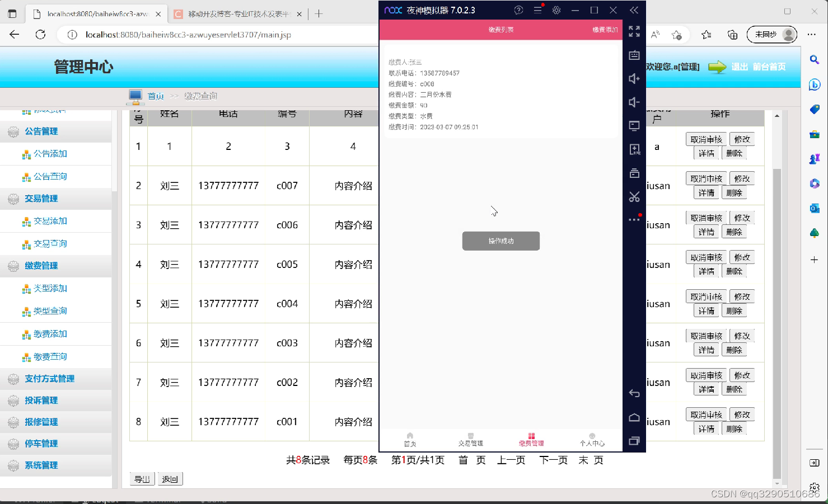Open 类型添加 in sidebar
Image resolution: width=828 pixels, height=504 pixels.
tap(50, 289)
